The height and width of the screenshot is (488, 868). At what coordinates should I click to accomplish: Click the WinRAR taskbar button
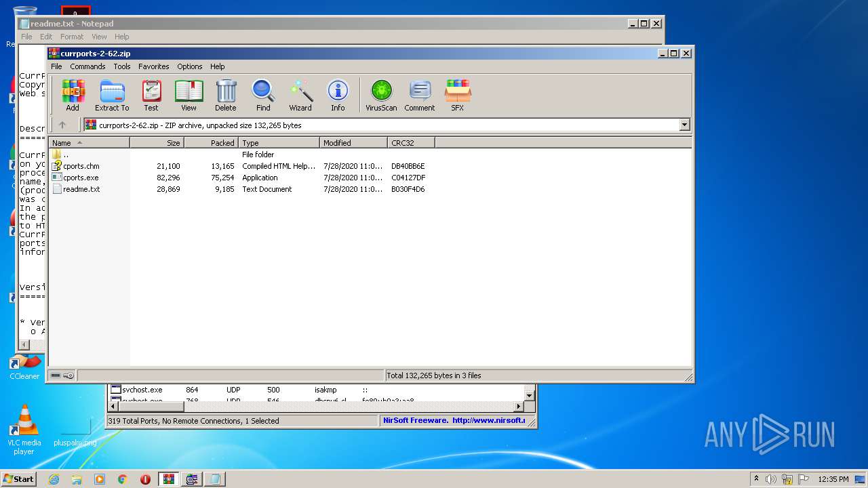coord(168,479)
